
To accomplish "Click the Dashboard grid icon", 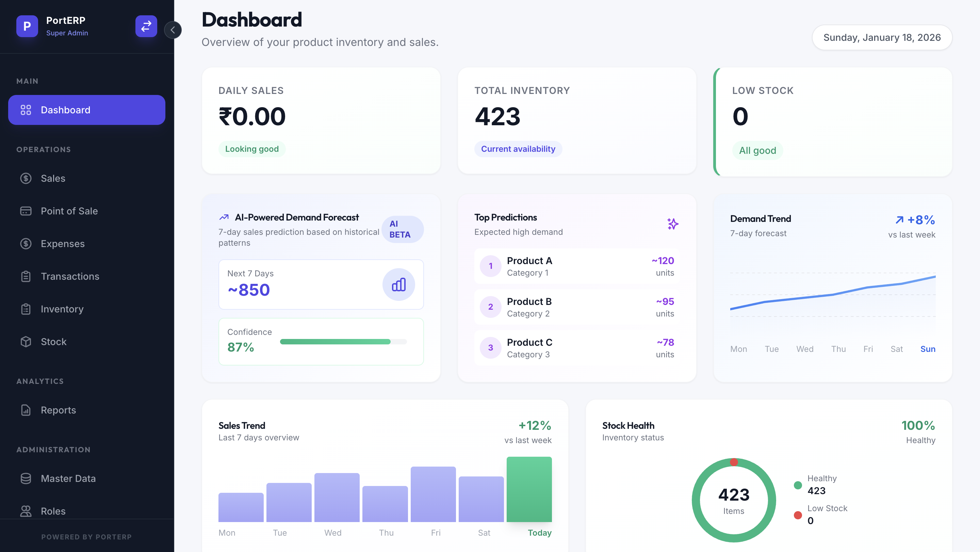I will click(26, 110).
